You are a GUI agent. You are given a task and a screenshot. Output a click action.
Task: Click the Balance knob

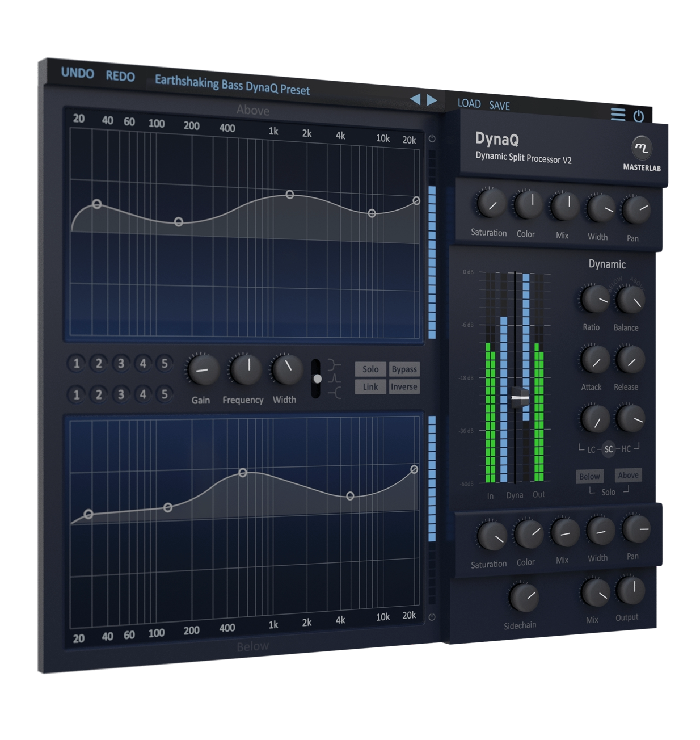click(630, 300)
